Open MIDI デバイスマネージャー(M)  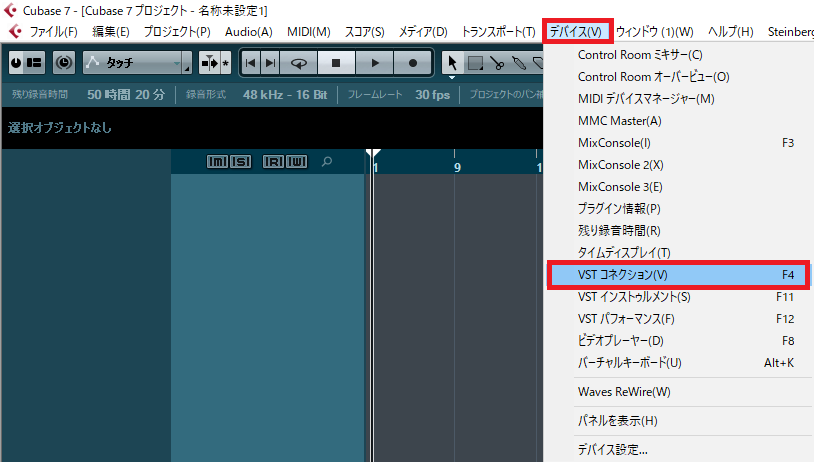click(678, 99)
